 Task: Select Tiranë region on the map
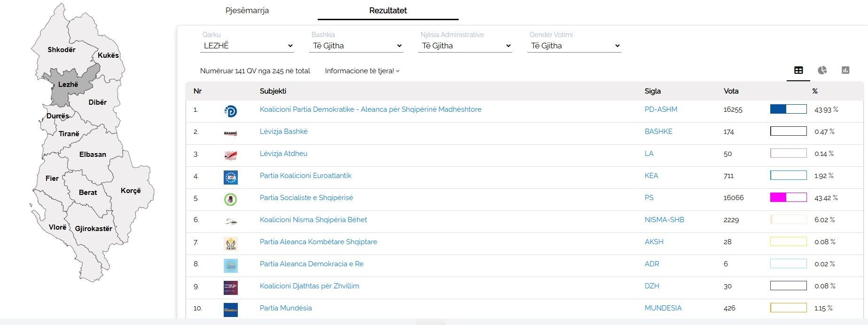click(x=69, y=134)
